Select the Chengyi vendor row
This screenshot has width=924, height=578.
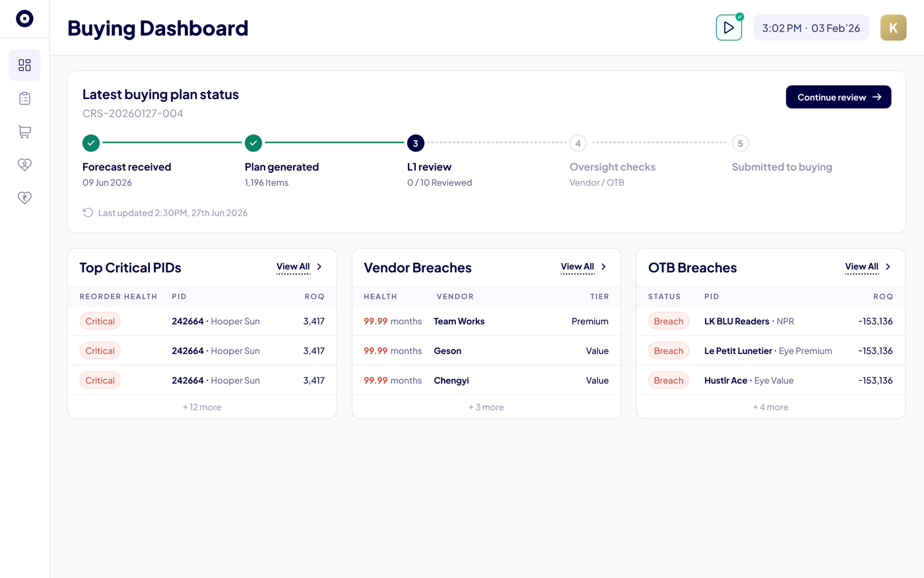coord(486,380)
